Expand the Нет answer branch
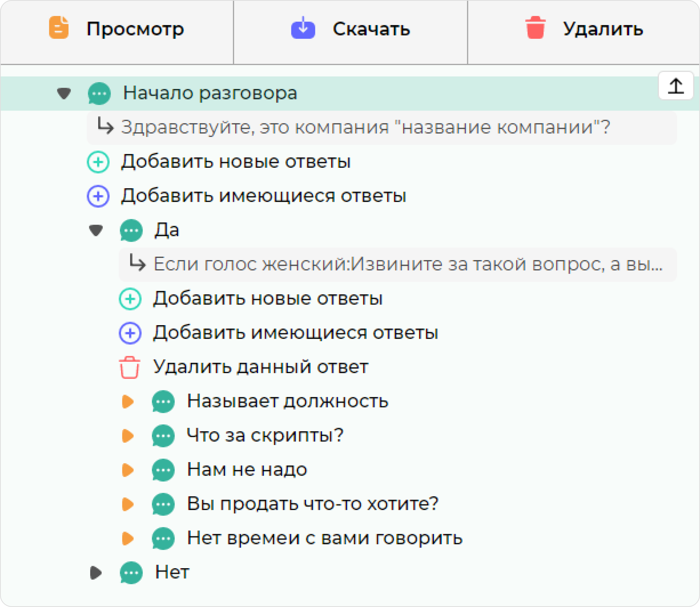Screen dimensions: 700x607 pyautogui.click(x=96, y=573)
